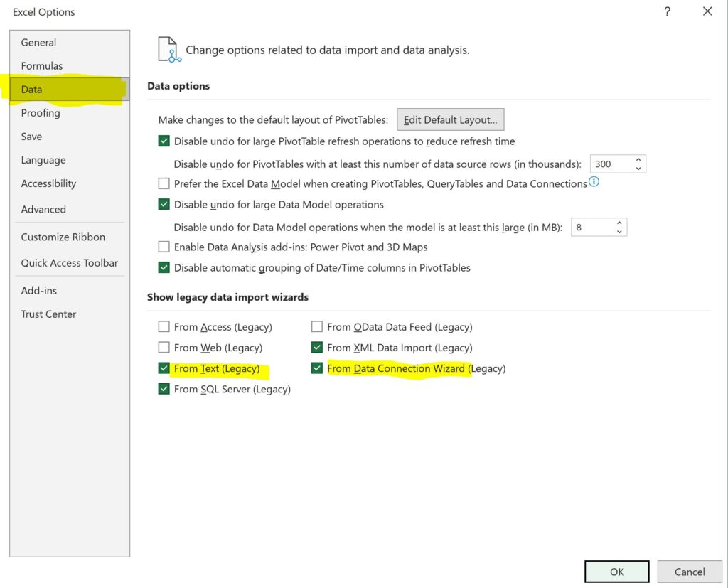Open the Proofing category
Image resolution: width=728 pixels, height=588 pixels.
pyautogui.click(x=69, y=113)
